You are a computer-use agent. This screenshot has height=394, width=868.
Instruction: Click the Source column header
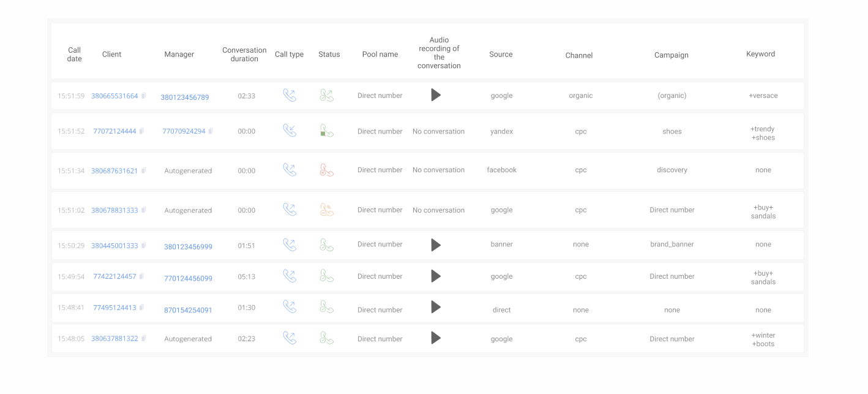coord(501,55)
